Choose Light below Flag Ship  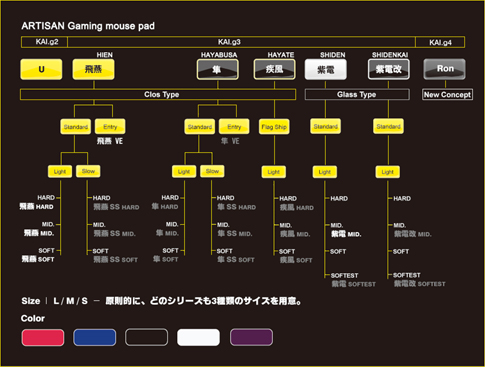[x=274, y=172]
